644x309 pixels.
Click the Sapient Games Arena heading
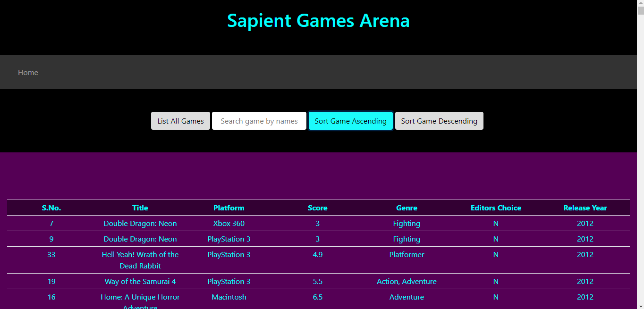318,21
